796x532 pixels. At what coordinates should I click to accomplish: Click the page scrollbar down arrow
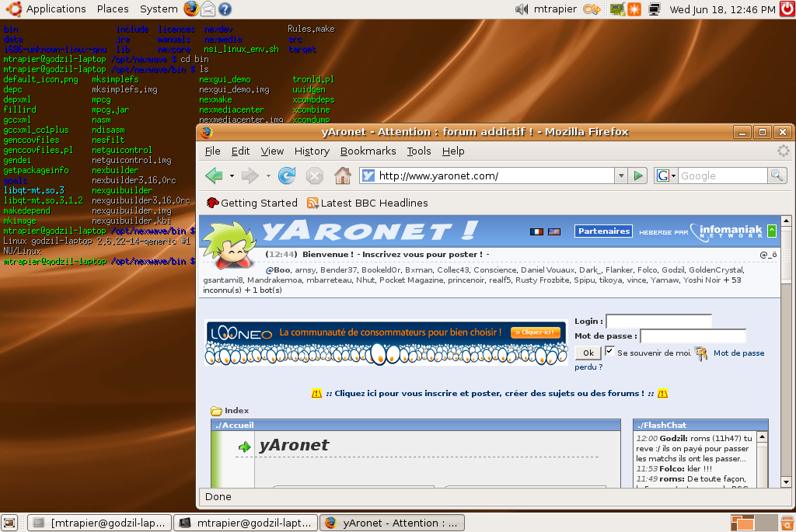pyautogui.click(x=786, y=482)
